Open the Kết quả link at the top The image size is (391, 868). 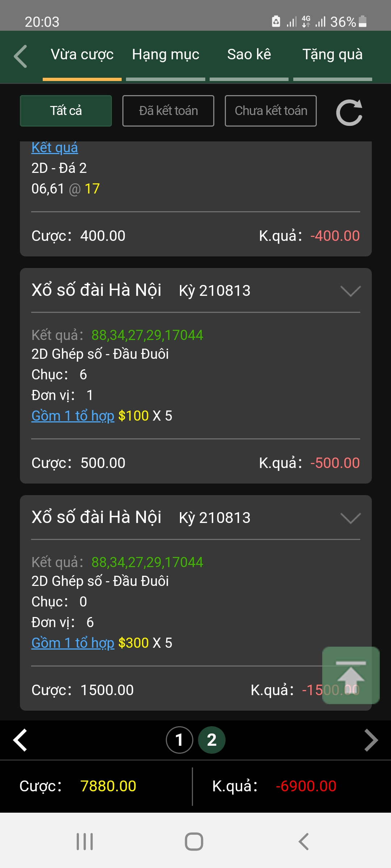tap(55, 148)
